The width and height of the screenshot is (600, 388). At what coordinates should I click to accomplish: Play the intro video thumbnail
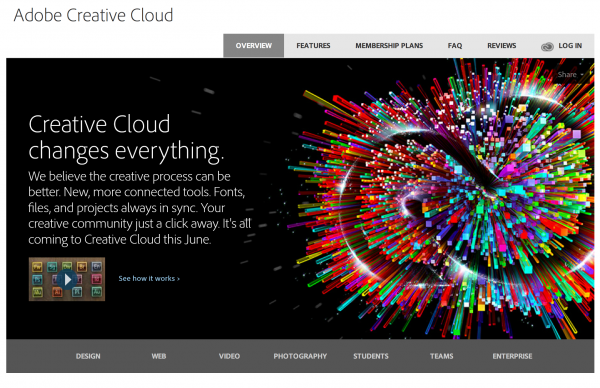(67, 279)
